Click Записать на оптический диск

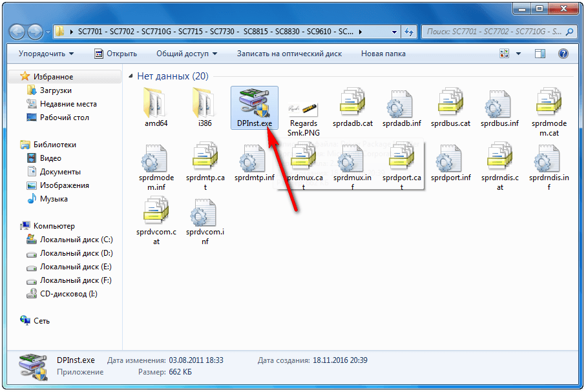point(289,54)
